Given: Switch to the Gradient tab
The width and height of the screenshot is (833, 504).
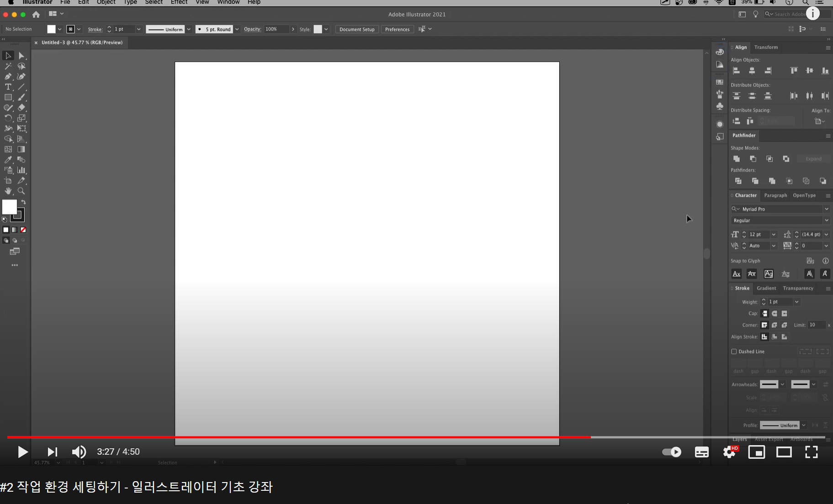Looking at the screenshot, I should (x=766, y=289).
